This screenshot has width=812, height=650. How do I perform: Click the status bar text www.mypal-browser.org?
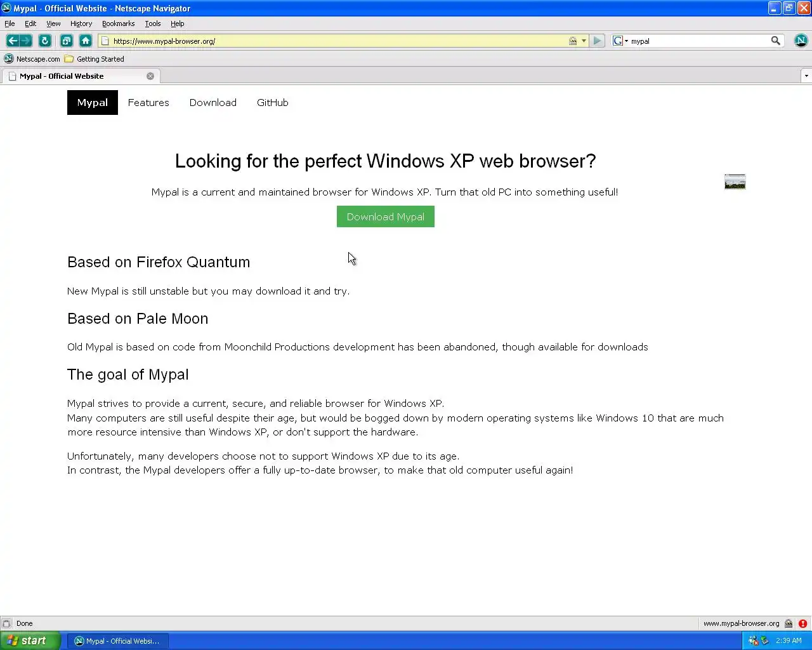pyautogui.click(x=741, y=623)
